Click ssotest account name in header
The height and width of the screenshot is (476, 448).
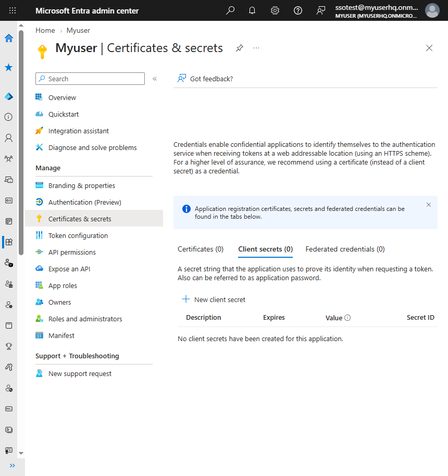pyautogui.click(x=377, y=8)
